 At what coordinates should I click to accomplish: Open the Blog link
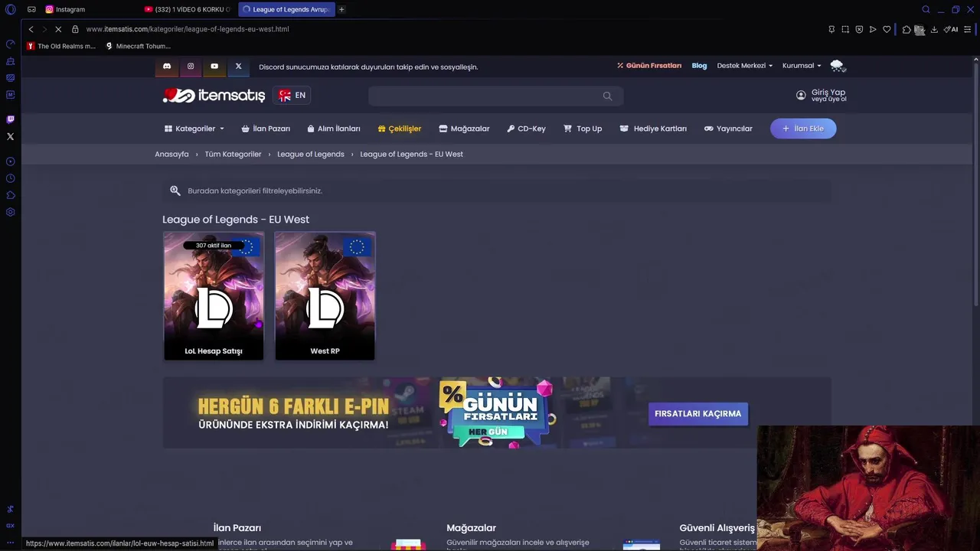point(699,66)
